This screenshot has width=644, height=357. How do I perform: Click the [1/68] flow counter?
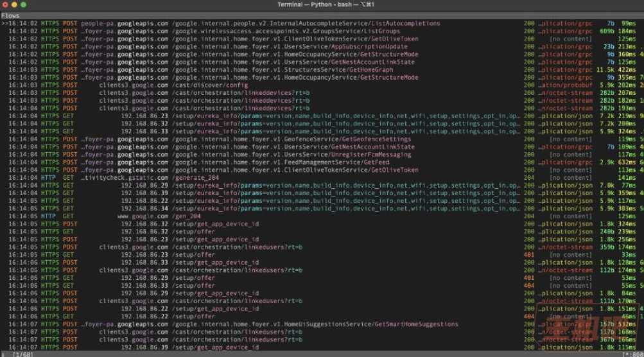(x=23, y=354)
